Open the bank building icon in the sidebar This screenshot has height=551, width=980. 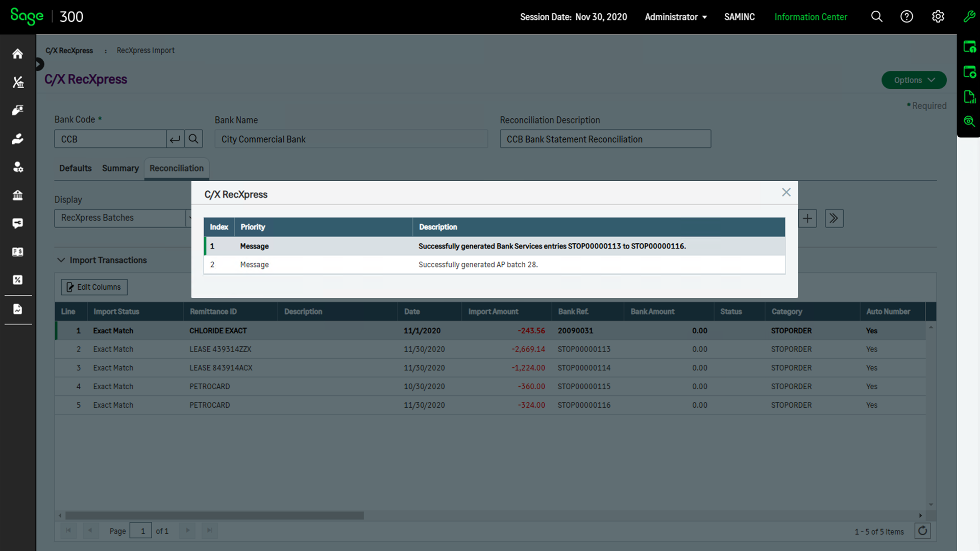(17, 195)
